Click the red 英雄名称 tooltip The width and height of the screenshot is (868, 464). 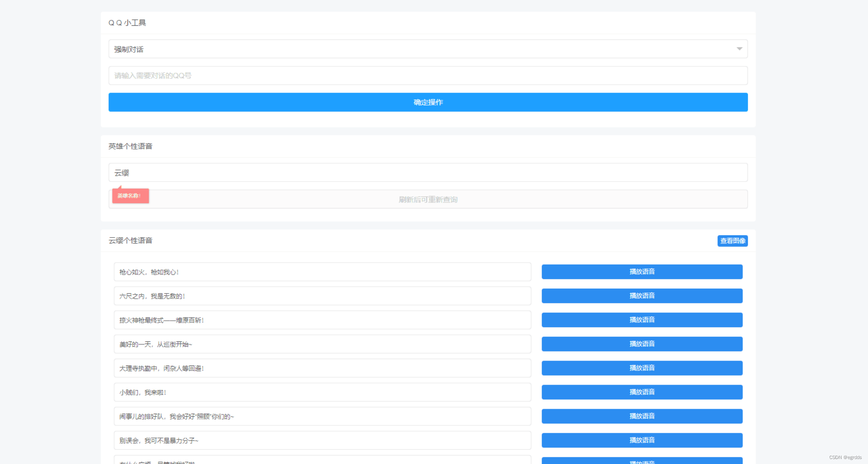pyautogui.click(x=130, y=196)
